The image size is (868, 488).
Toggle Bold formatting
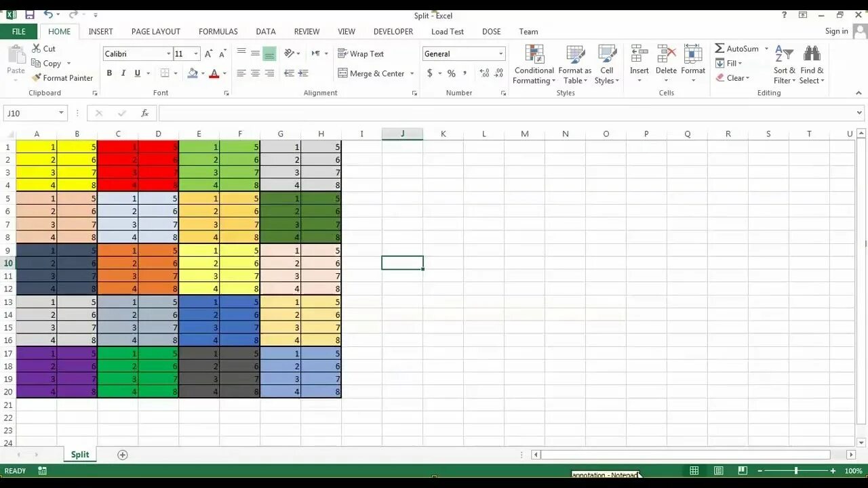tap(109, 73)
